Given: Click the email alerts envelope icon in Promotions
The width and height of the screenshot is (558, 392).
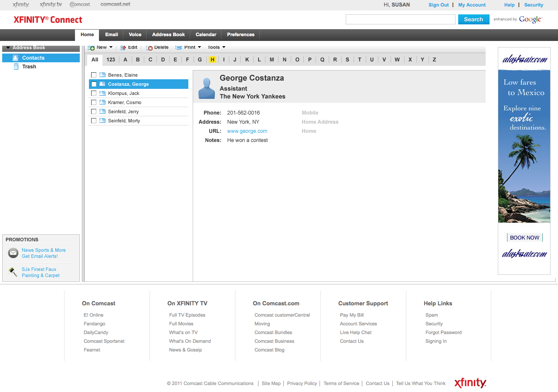Looking at the screenshot, I should point(14,253).
